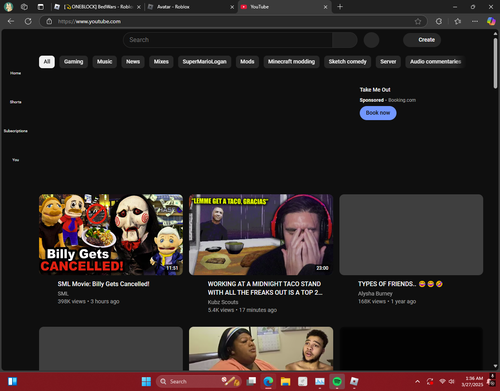Add this page to favorites with the star

point(418,21)
